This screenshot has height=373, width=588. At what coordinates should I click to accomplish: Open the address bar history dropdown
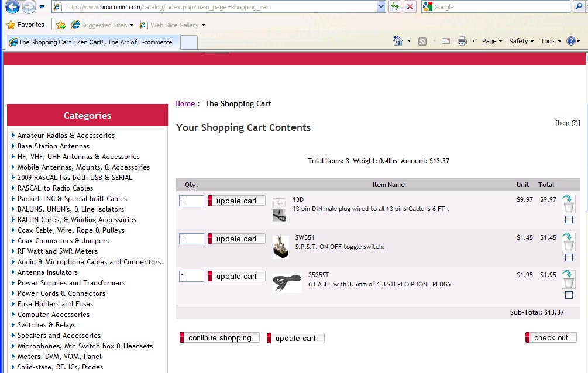381,7
